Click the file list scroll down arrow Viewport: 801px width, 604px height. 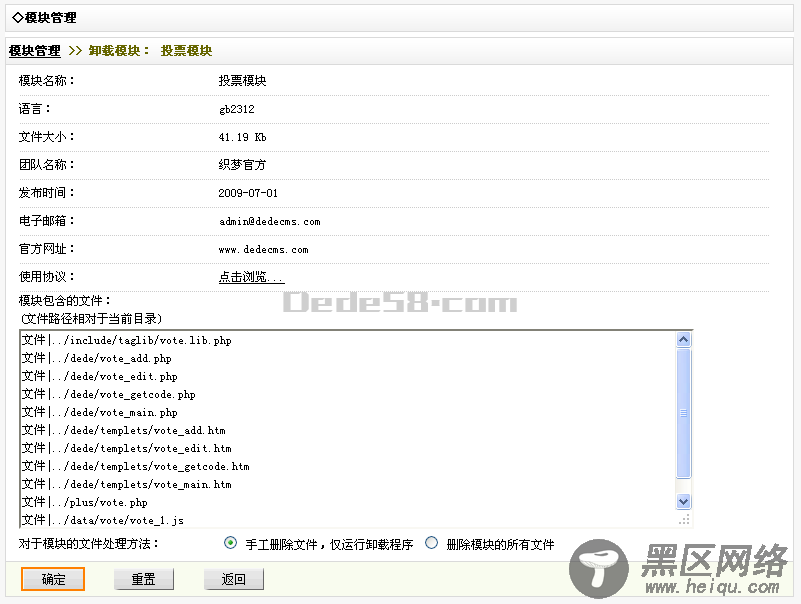684,501
